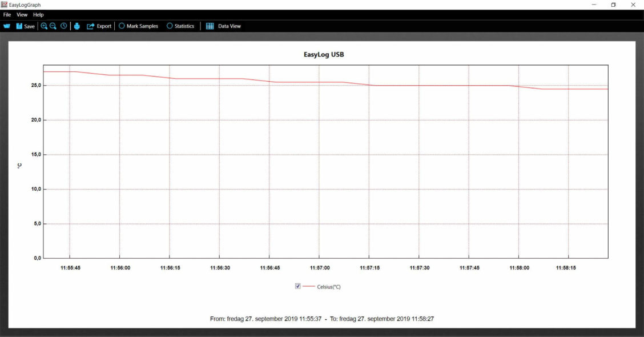Screen dimensions: 644x337
Task: Zoom out using the magnifier icon
Action: pyautogui.click(x=53, y=26)
